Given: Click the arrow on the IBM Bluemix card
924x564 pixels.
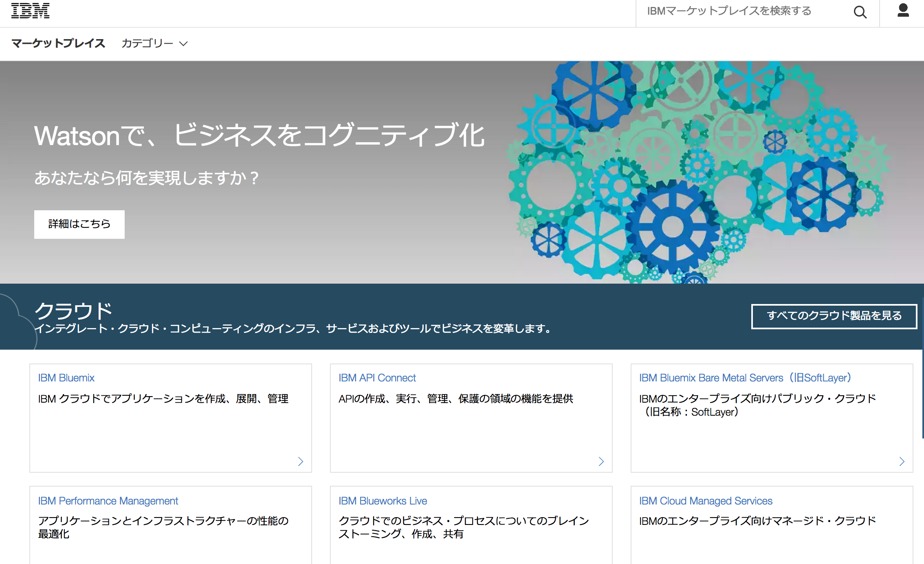Looking at the screenshot, I should [x=300, y=462].
